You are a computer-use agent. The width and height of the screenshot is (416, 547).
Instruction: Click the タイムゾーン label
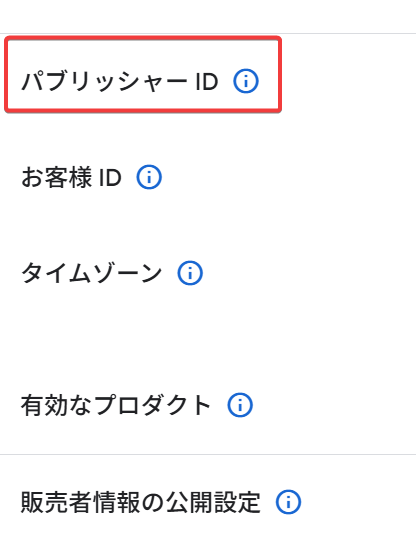(91, 273)
